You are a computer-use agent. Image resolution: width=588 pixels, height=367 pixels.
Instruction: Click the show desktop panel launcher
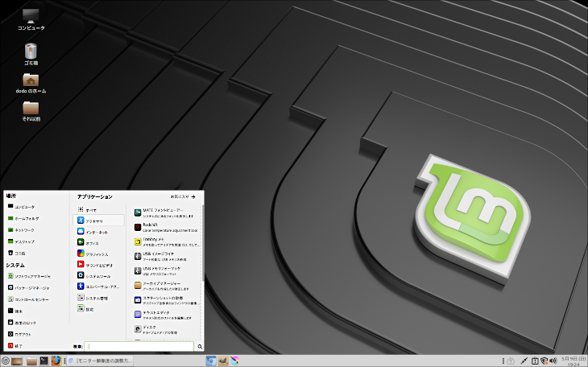(17, 361)
